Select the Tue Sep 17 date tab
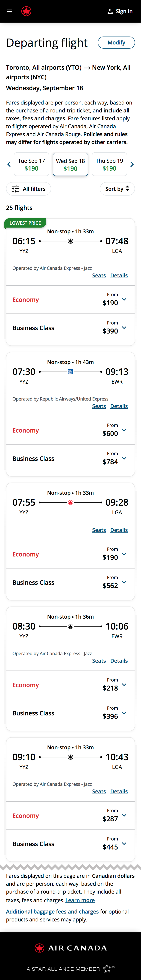The width and height of the screenshot is (141, 980). (32, 164)
